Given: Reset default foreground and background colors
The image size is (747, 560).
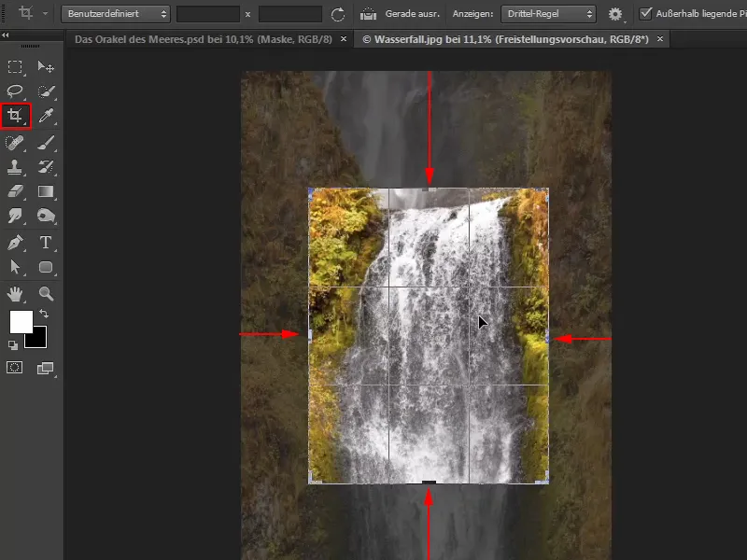Looking at the screenshot, I should (x=13, y=344).
